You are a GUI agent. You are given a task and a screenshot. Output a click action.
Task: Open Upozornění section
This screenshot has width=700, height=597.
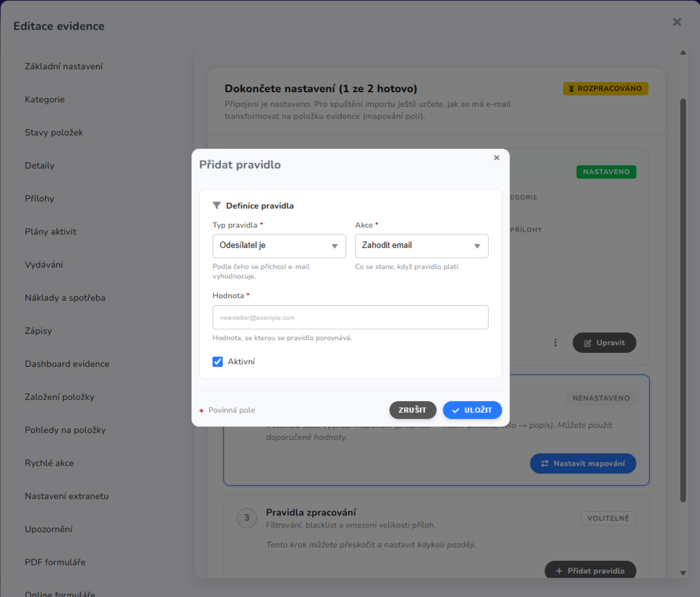(x=49, y=529)
